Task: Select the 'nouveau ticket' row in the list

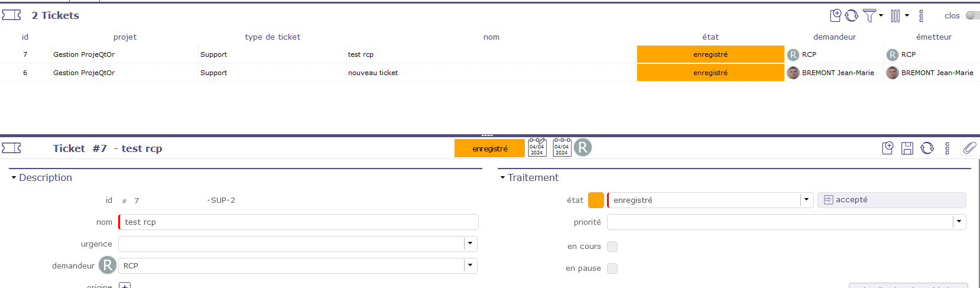Action: (x=373, y=73)
